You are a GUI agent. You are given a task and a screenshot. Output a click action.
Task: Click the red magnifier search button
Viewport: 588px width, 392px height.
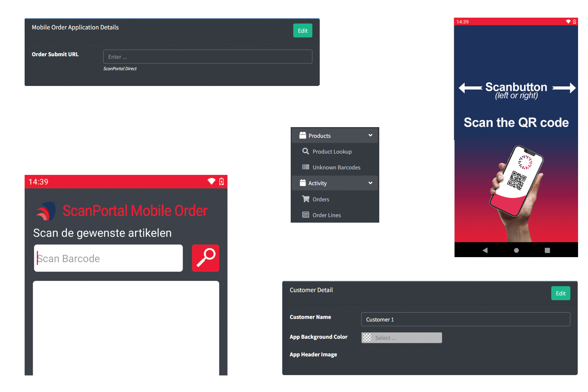click(205, 258)
